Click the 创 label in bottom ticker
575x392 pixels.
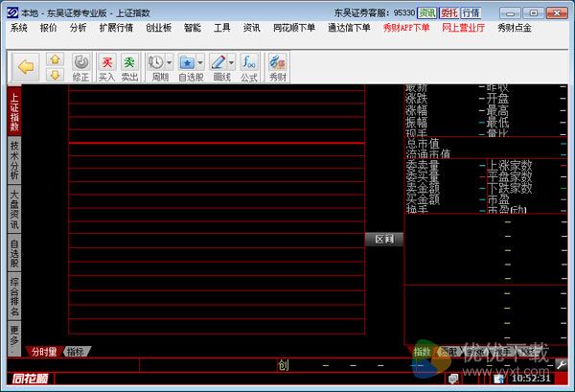click(283, 365)
